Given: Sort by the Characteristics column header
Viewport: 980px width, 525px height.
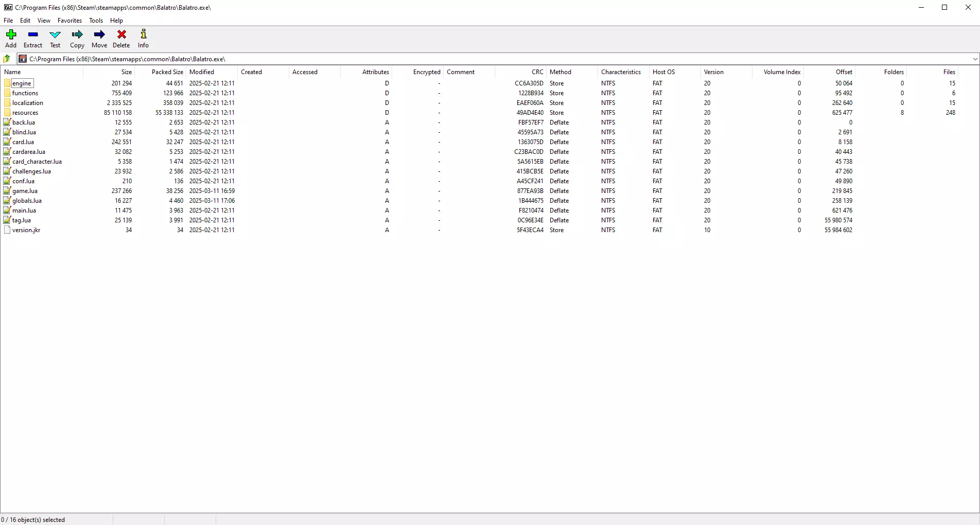Looking at the screenshot, I should click(623, 72).
